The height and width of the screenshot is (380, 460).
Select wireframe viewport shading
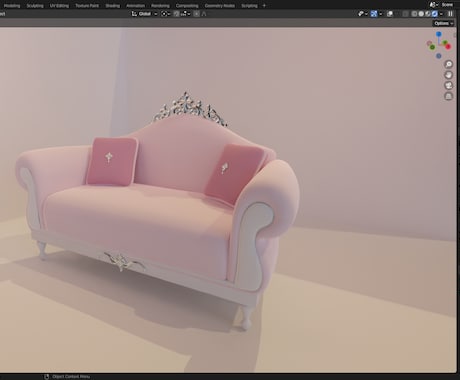click(414, 14)
